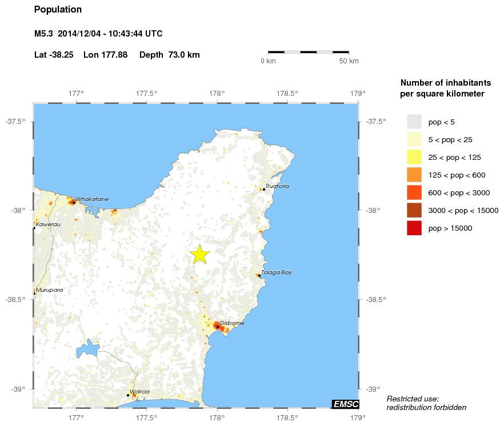The height and width of the screenshot is (426, 504).
Task: Click the yellow star epicenter marker
Action: (x=199, y=254)
